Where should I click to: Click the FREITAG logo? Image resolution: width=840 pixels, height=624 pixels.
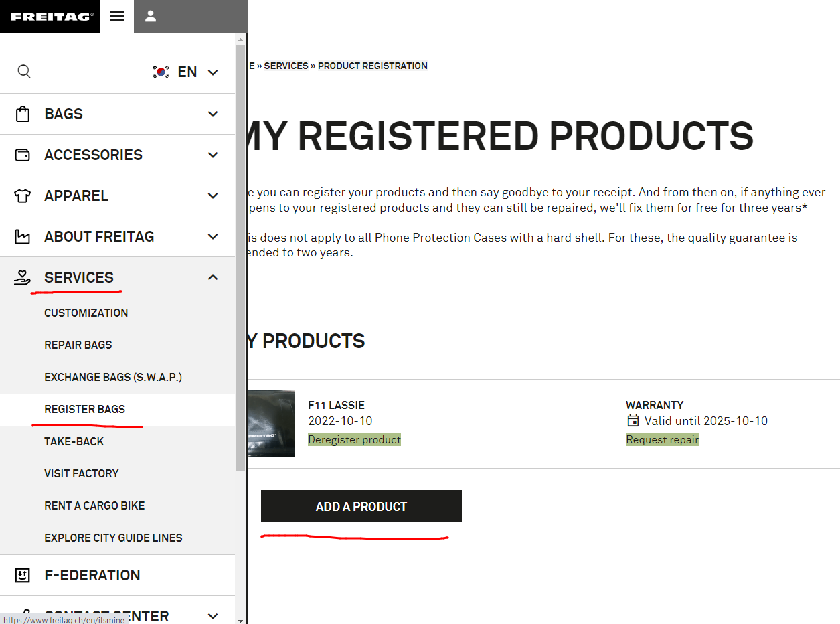[x=52, y=17]
